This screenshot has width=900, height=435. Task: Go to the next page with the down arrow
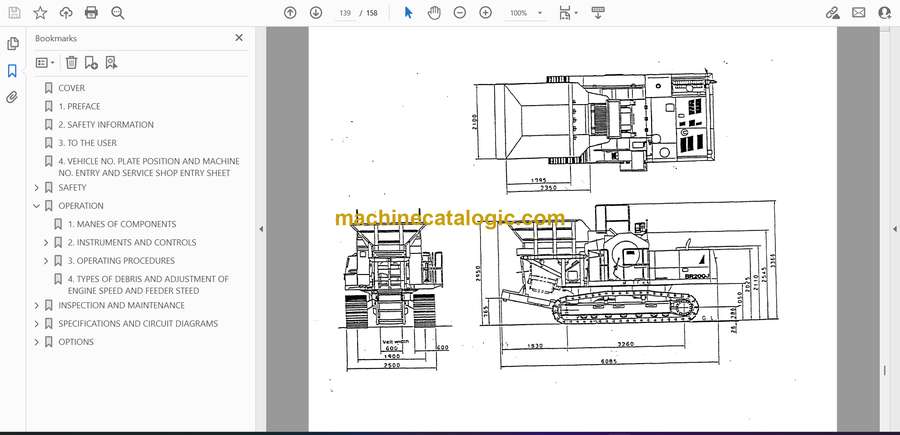coord(316,13)
